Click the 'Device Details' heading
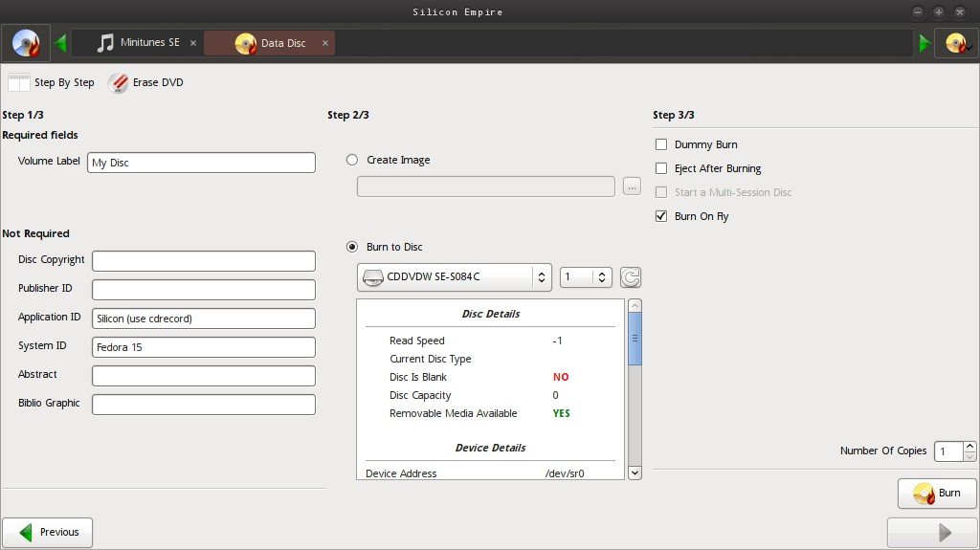Viewport: 980px width, 550px height. [x=491, y=448]
